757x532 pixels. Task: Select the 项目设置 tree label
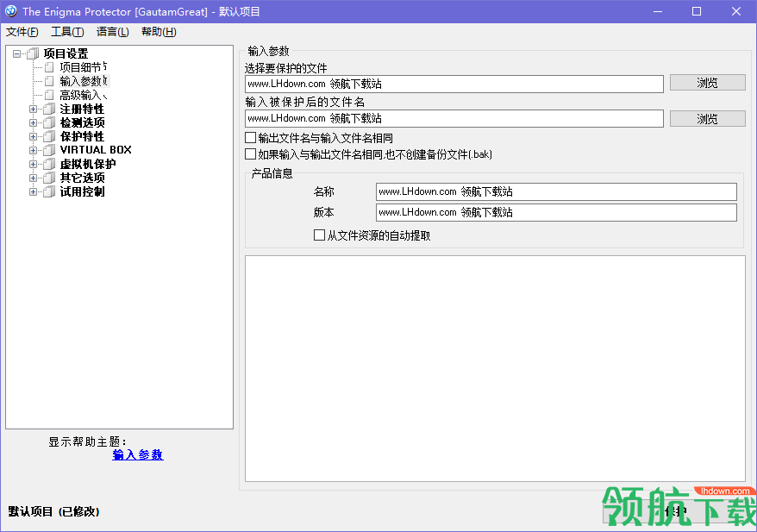tap(66, 53)
